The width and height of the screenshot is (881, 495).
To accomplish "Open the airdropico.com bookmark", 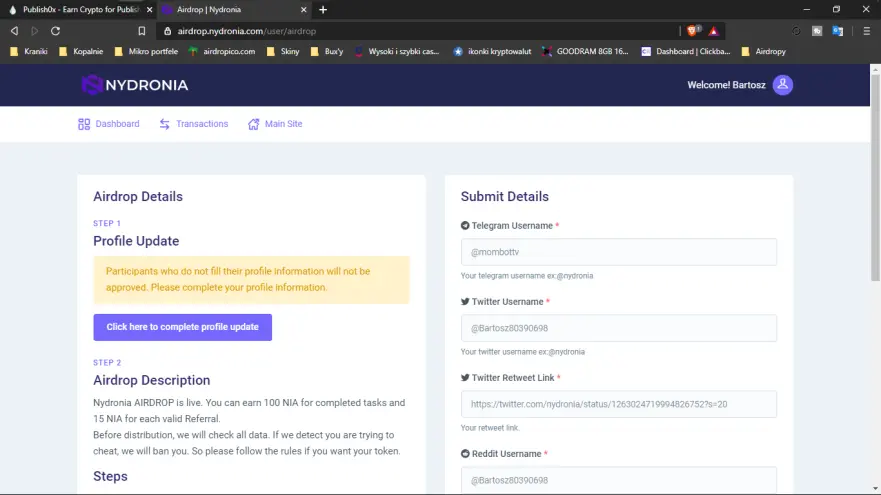I will 222,51.
